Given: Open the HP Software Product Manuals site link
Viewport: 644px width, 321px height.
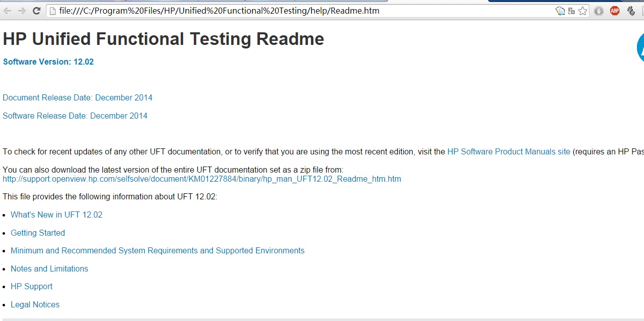Looking at the screenshot, I should click(x=509, y=151).
